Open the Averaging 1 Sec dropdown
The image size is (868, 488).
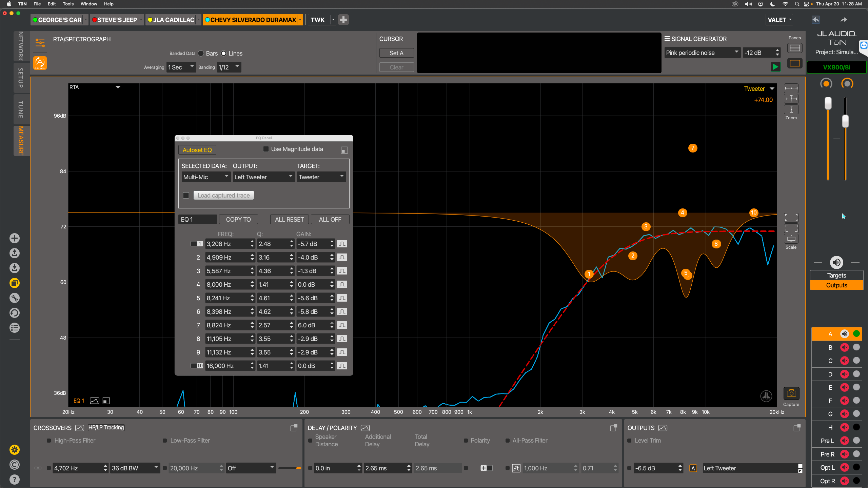pyautogui.click(x=181, y=67)
